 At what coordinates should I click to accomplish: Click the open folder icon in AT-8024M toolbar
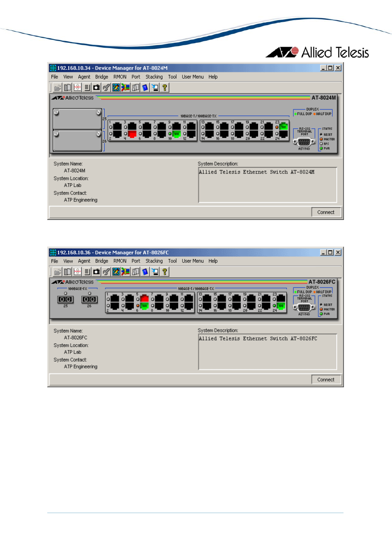58,88
